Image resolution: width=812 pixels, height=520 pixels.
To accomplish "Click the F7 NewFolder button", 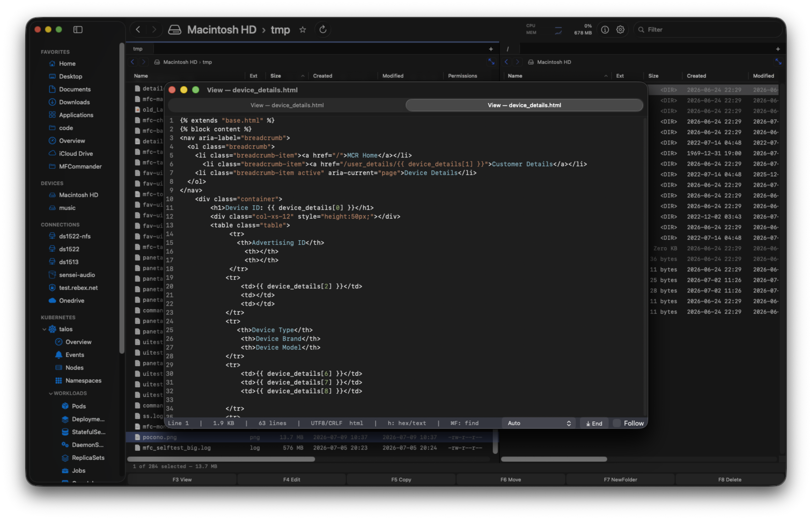I will click(620, 480).
